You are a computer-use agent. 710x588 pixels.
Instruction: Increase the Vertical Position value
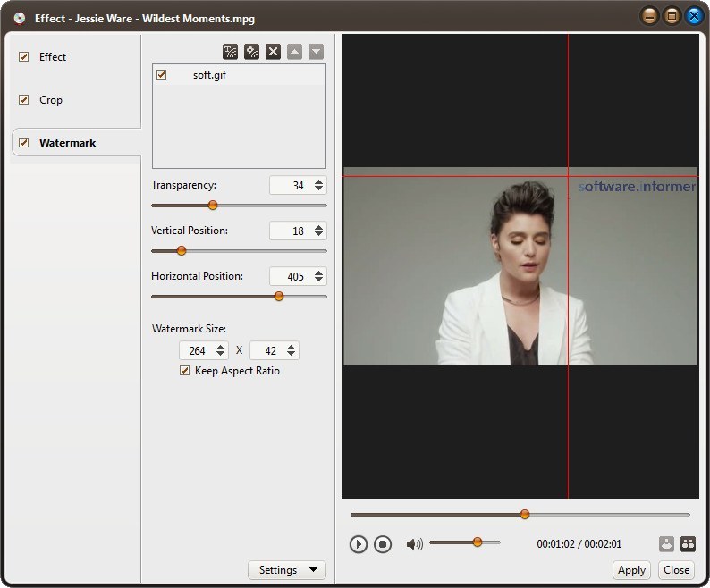[x=318, y=227]
